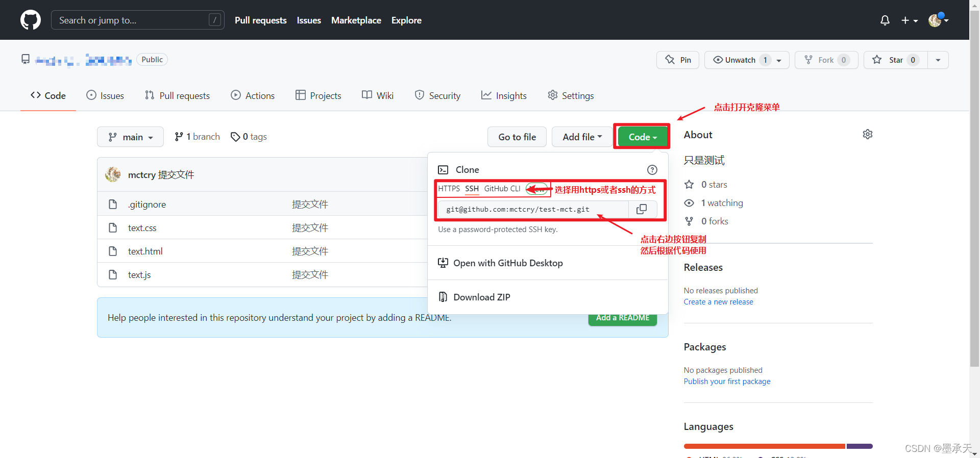Open global Issues in top nav
This screenshot has width=980, height=458.
[309, 20]
